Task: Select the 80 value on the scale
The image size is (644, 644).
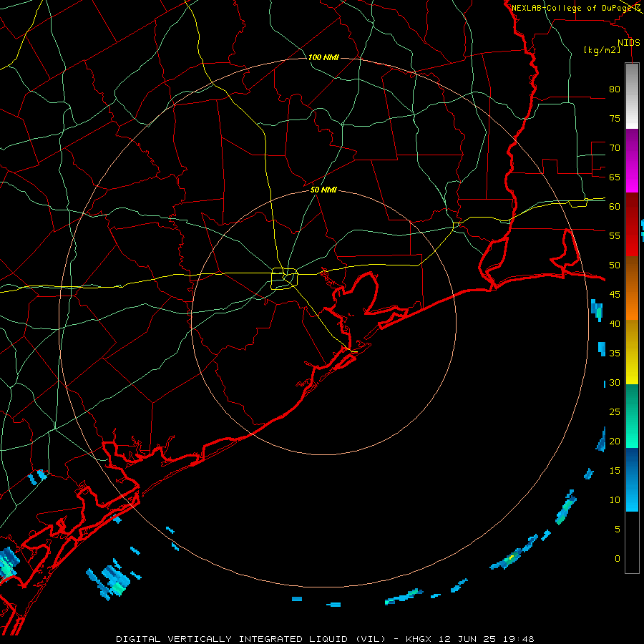Action: tap(615, 89)
